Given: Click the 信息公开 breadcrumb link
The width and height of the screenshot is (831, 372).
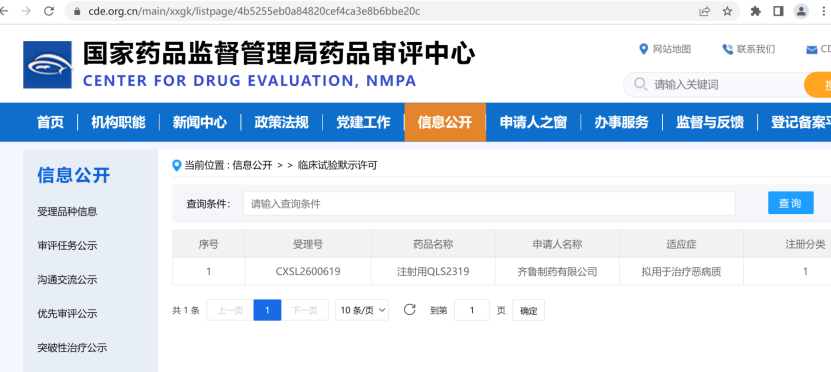Looking at the screenshot, I should coord(252,166).
